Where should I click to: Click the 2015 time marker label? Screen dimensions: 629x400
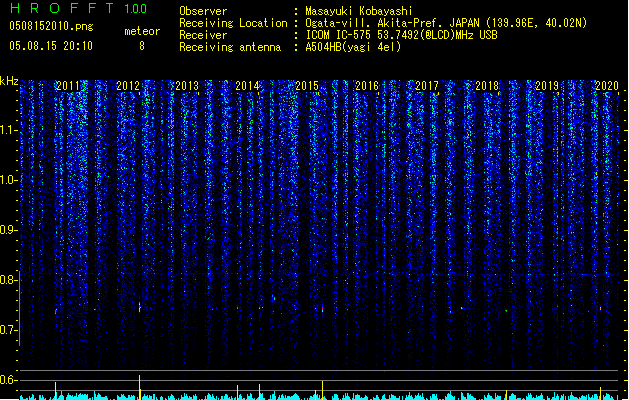[x=307, y=85]
